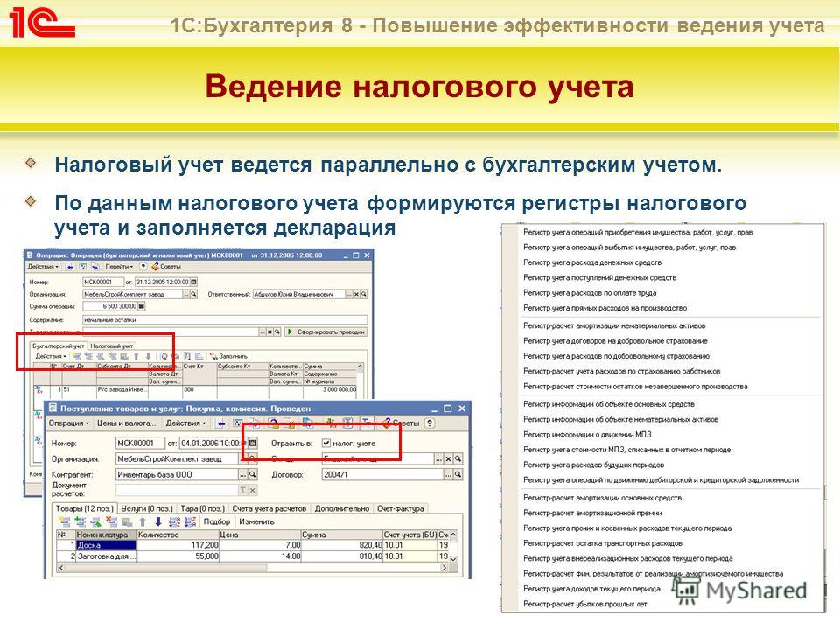Open the Услуги (0 поз.) tab
Viewport: 840px width, 630px height.
pos(147,508)
